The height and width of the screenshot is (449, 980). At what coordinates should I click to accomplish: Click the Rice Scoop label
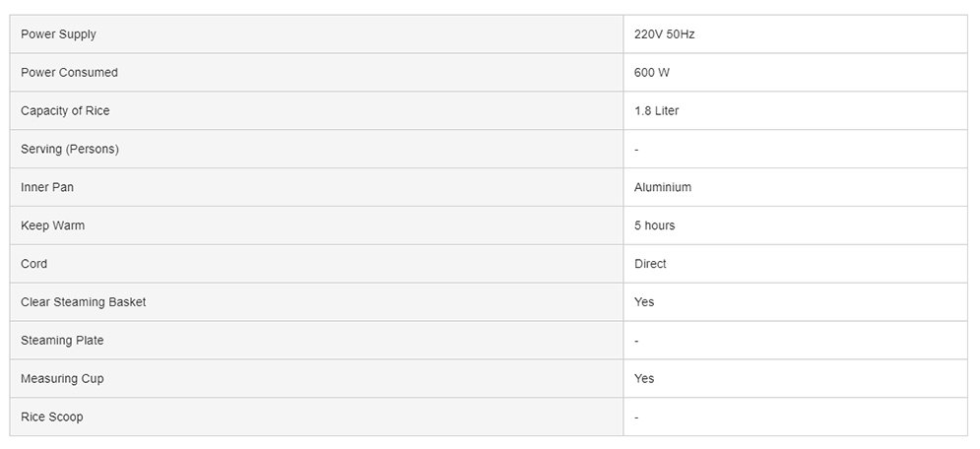tap(51, 417)
